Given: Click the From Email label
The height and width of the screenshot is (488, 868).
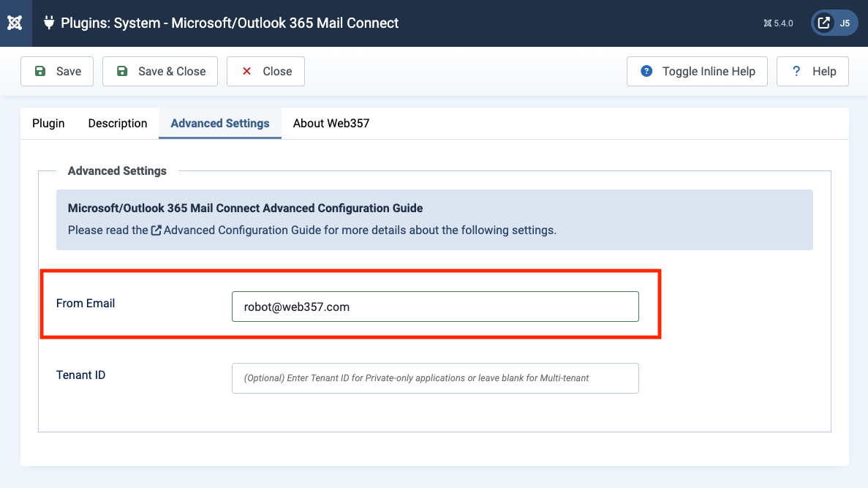Looking at the screenshot, I should (86, 304).
